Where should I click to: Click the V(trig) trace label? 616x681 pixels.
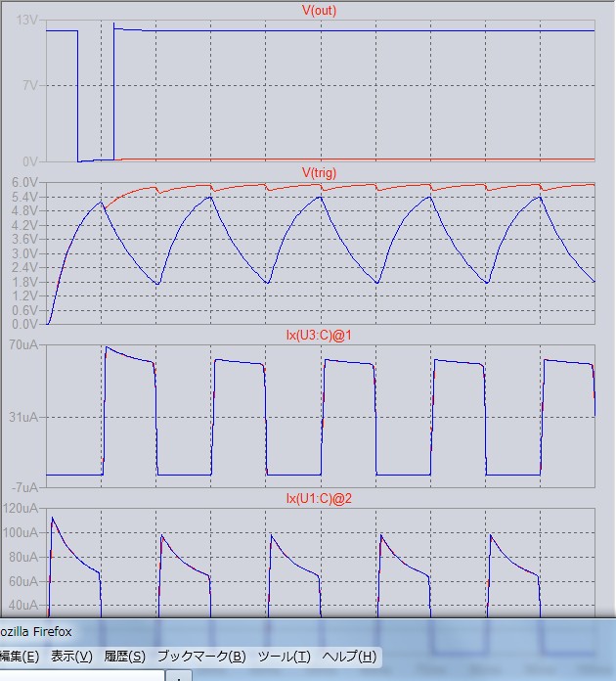point(319,173)
